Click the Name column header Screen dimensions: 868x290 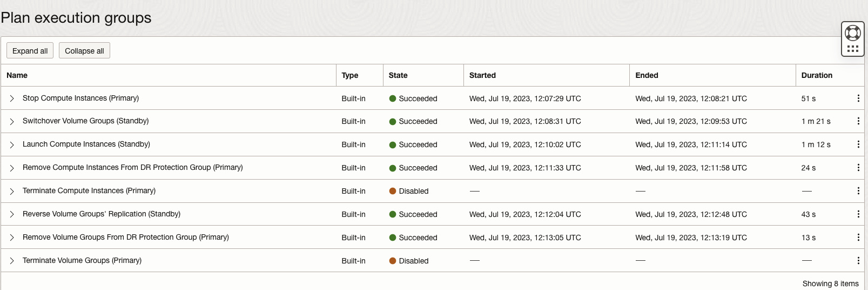point(17,75)
